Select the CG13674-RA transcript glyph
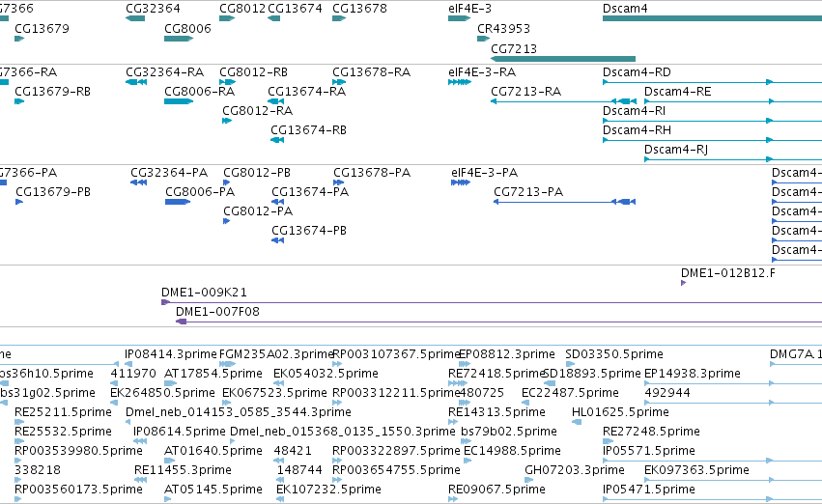Image resolution: width=822 pixels, height=504 pixels. point(275,101)
